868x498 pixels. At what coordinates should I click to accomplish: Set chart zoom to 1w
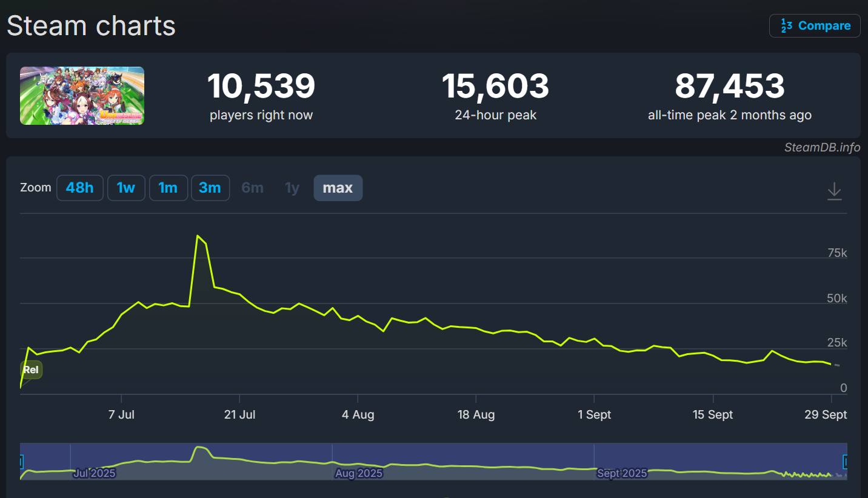pos(126,188)
